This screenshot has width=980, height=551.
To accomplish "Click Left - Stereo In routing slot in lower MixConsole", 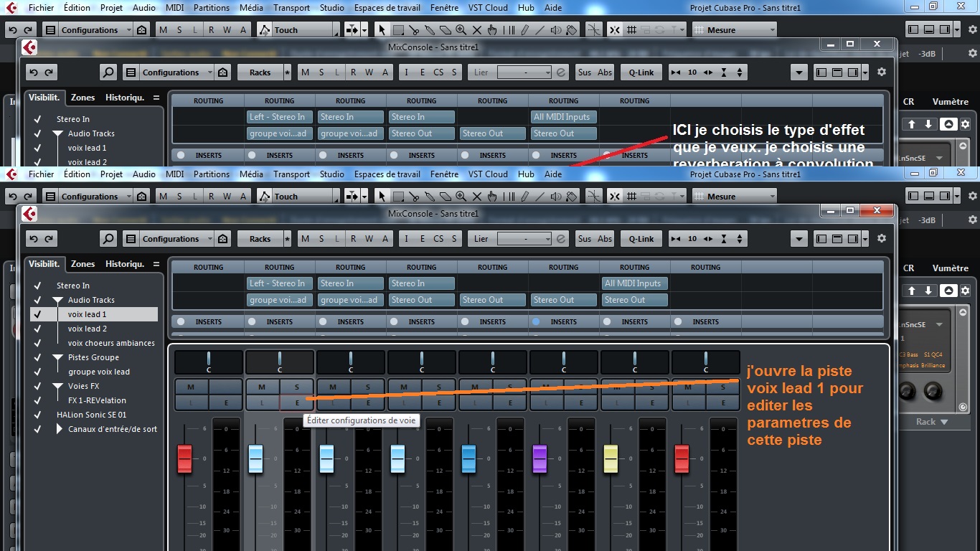I will [280, 283].
